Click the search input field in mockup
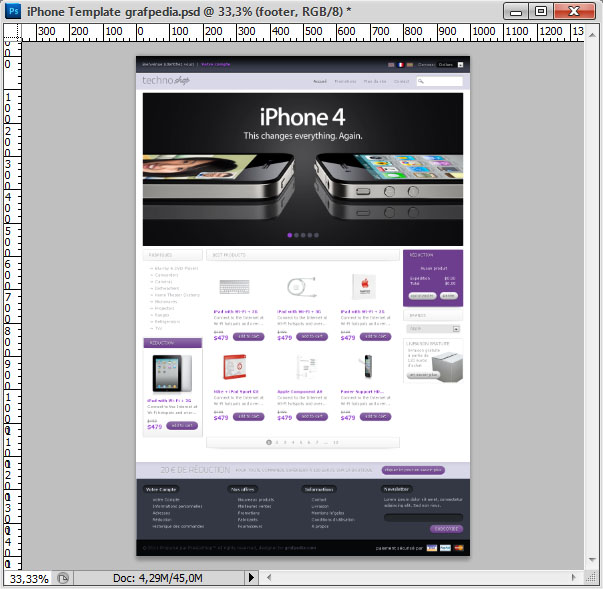Image resolution: width=603 pixels, height=589 pixels. [440, 81]
